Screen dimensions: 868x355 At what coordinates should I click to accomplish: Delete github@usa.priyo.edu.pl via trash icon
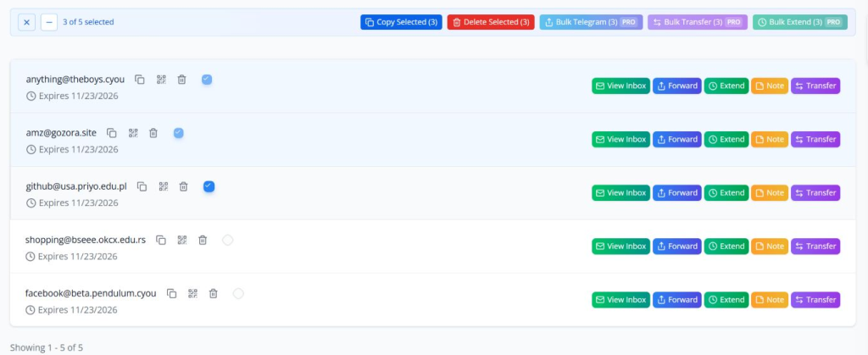(184, 187)
